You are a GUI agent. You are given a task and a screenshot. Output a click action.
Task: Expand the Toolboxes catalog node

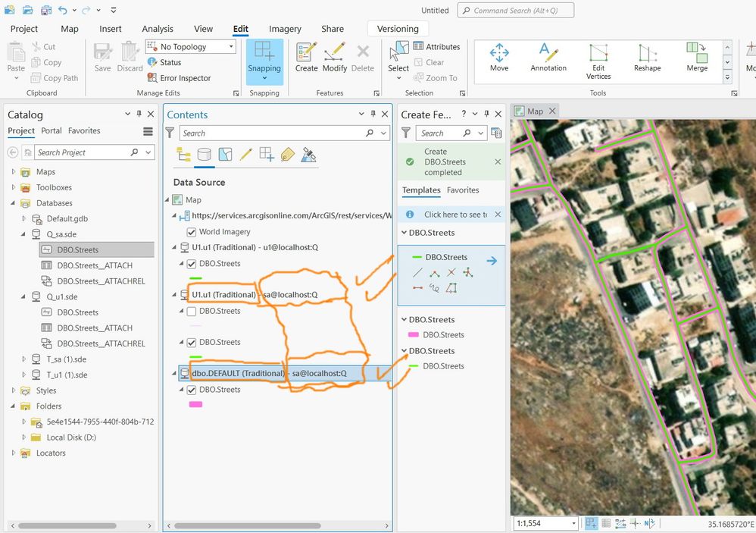[x=13, y=187]
